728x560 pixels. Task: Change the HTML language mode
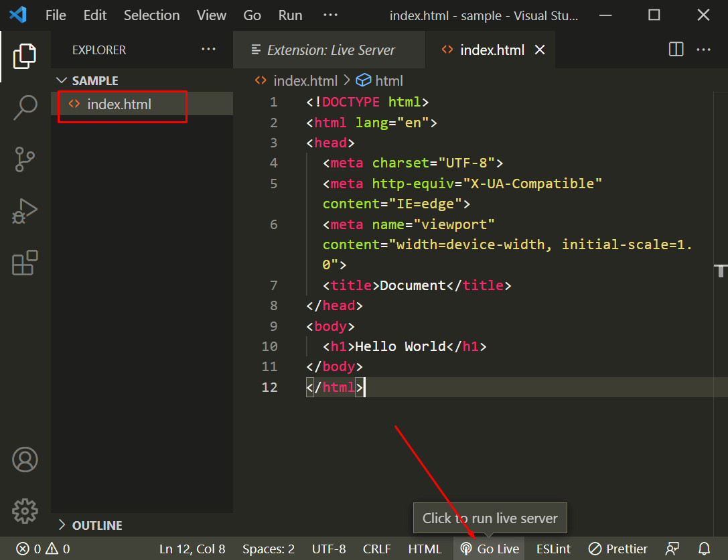pos(425,549)
